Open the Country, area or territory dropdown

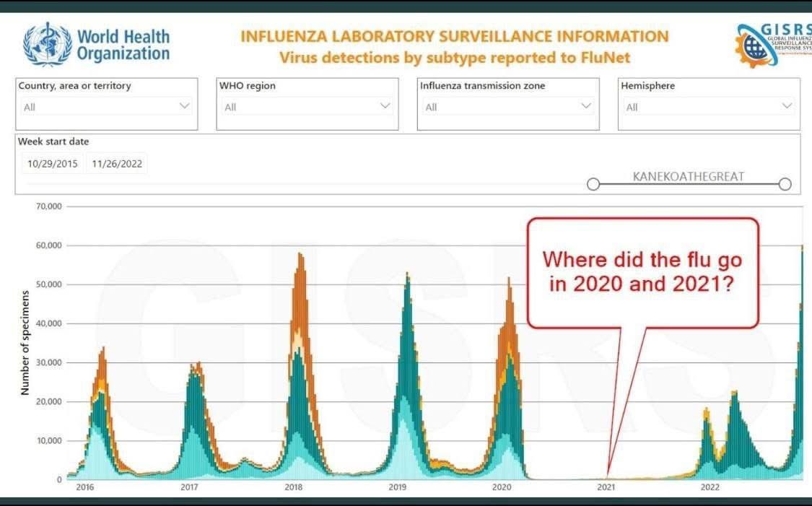[106, 107]
